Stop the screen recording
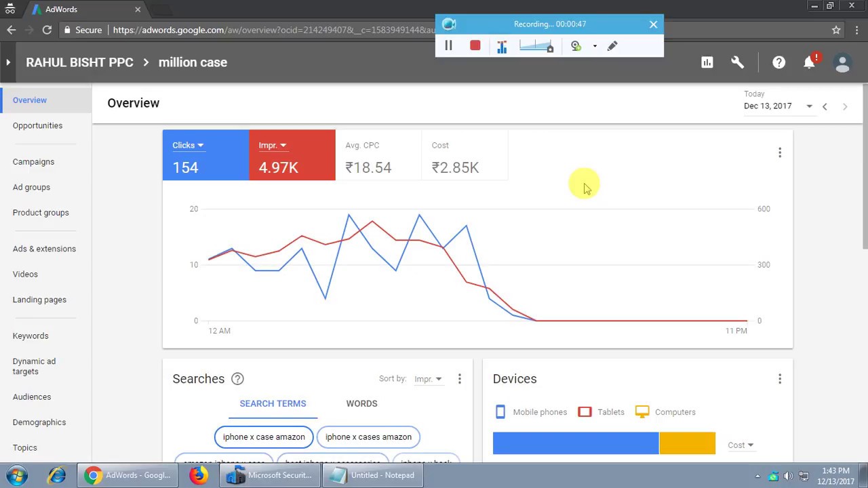868x488 pixels. point(475,45)
